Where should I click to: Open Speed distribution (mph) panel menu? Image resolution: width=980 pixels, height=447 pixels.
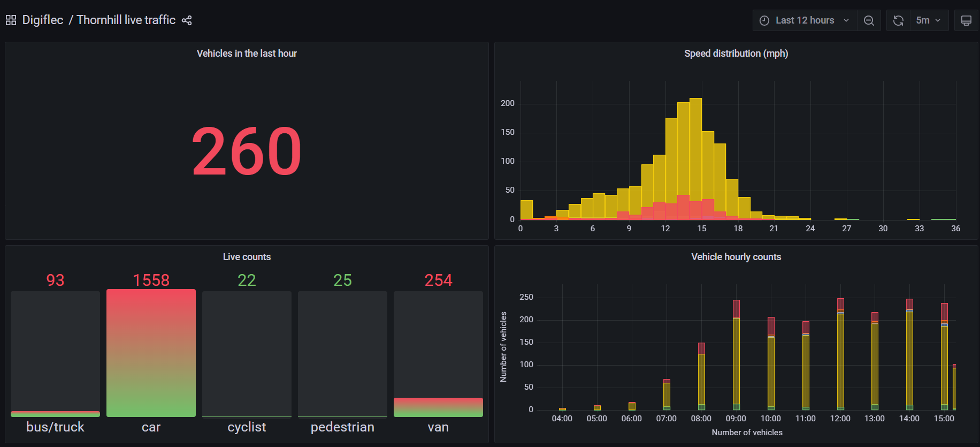[736, 54]
